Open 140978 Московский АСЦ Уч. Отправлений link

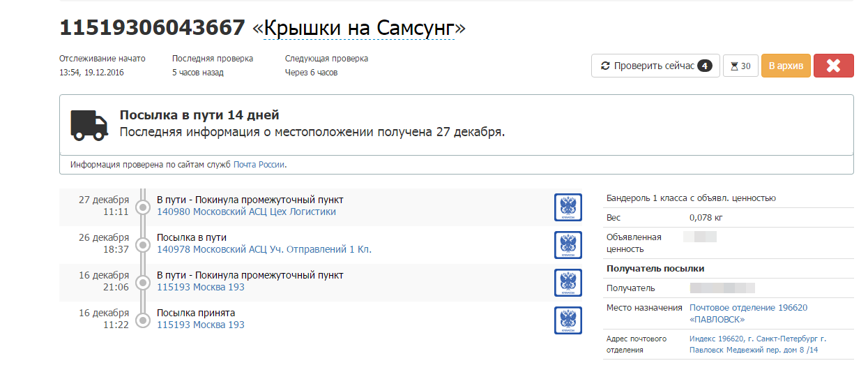(264, 249)
